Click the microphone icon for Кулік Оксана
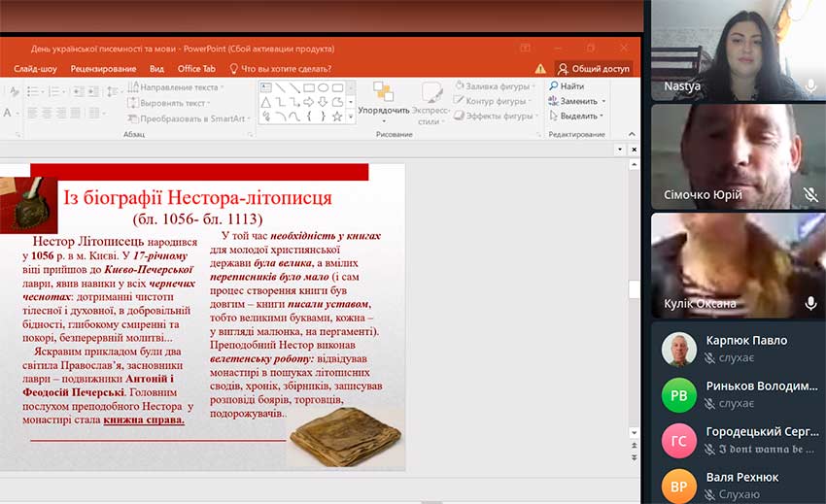 pyautogui.click(x=811, y=303)
